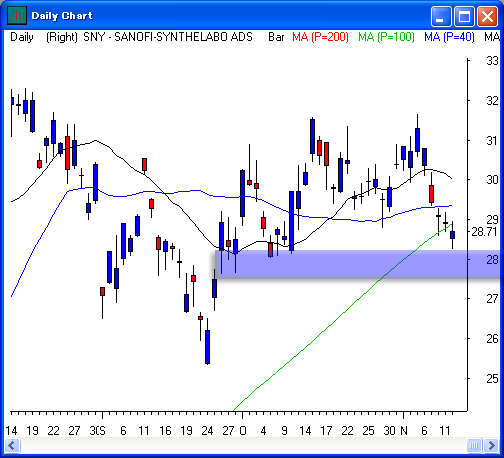
Task: Click the O month marker on time axis
Action: click(x=243, y=431)
